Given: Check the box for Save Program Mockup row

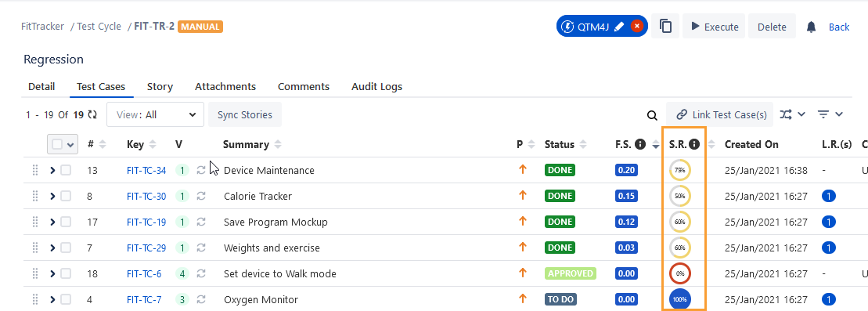Looking at the screenshot, I should pyautogui.click(x=66, y=222).
